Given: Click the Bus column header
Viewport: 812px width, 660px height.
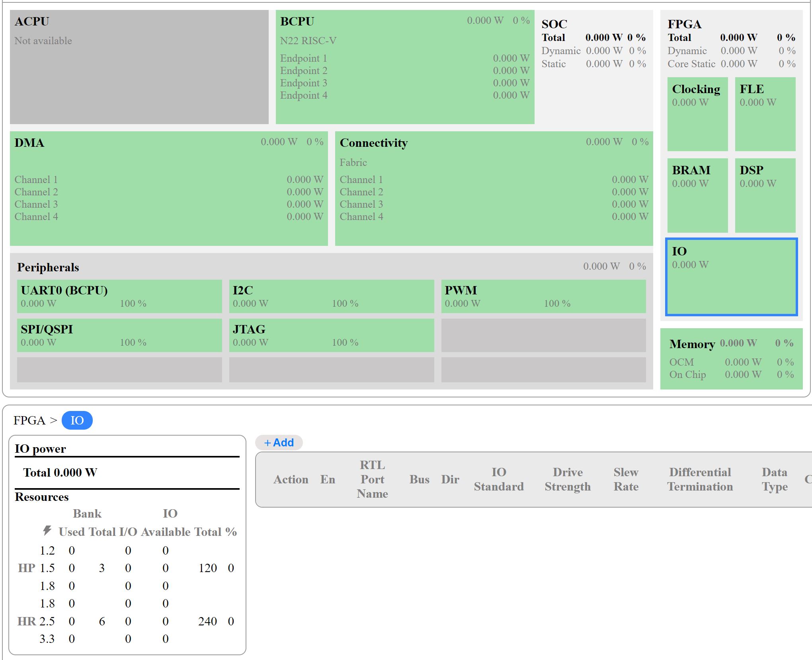Looking at the screenshot, I should (420, 479).
